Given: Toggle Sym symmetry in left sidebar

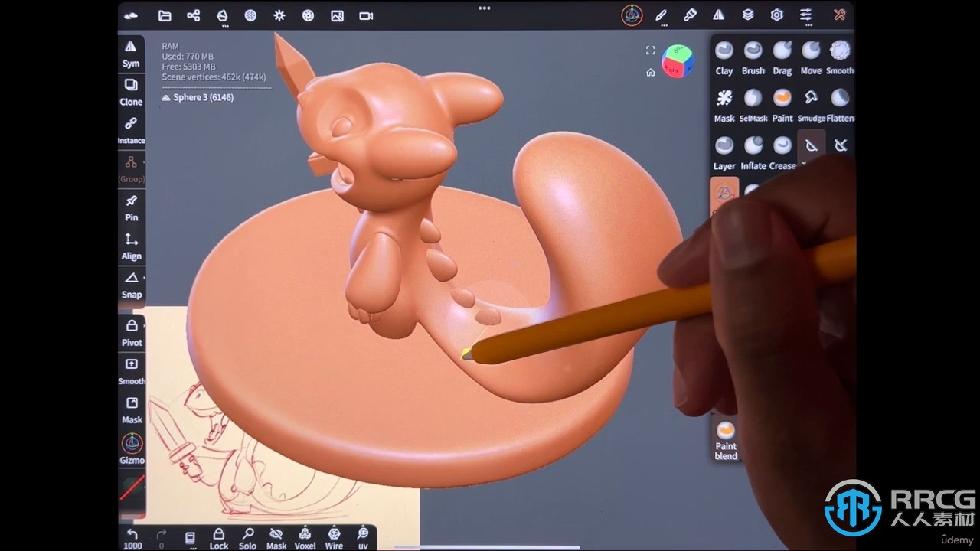Looking at the screenshot, I should (x=131, y=54).
